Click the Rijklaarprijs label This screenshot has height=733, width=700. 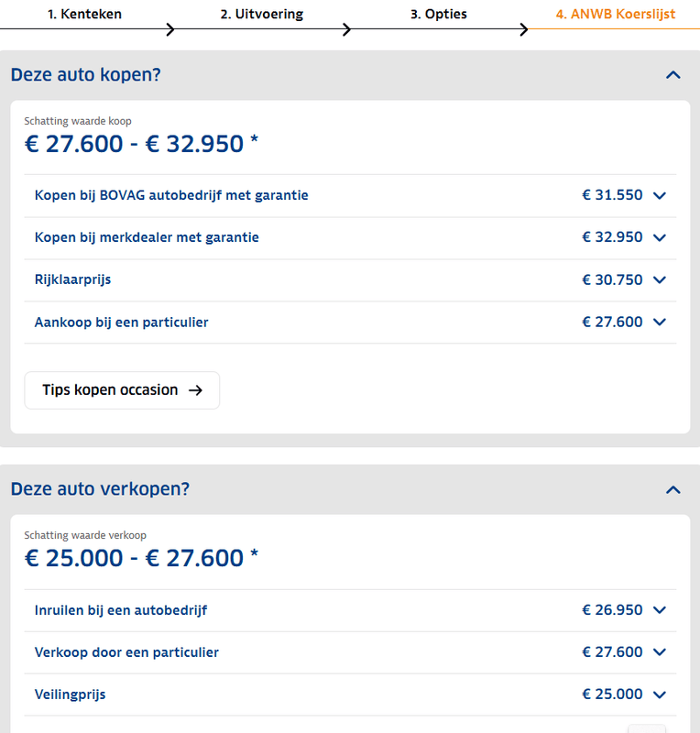[x=73, y=279]
